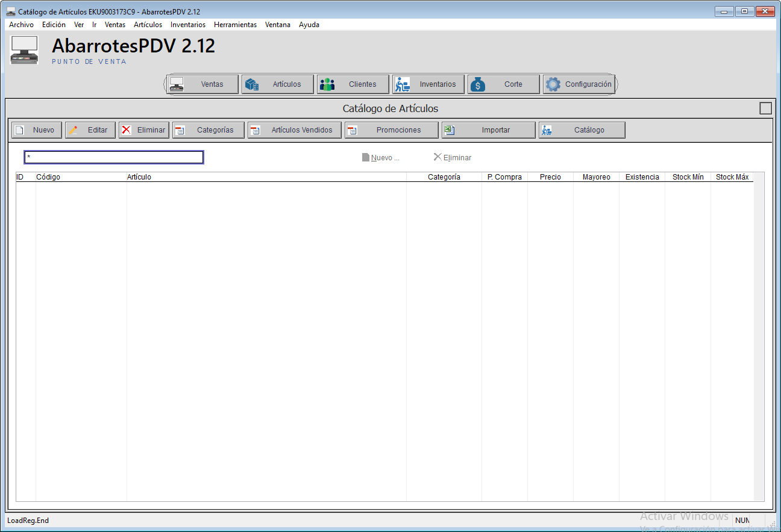Click the people icon on Clientes button
The image size is (781, 532).
(x=327, y=84)
